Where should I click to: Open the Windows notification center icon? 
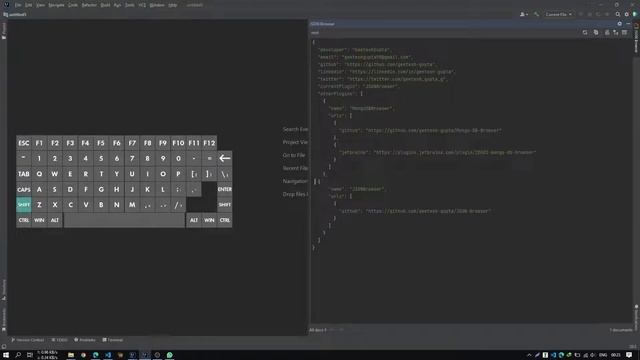[629, 355]
